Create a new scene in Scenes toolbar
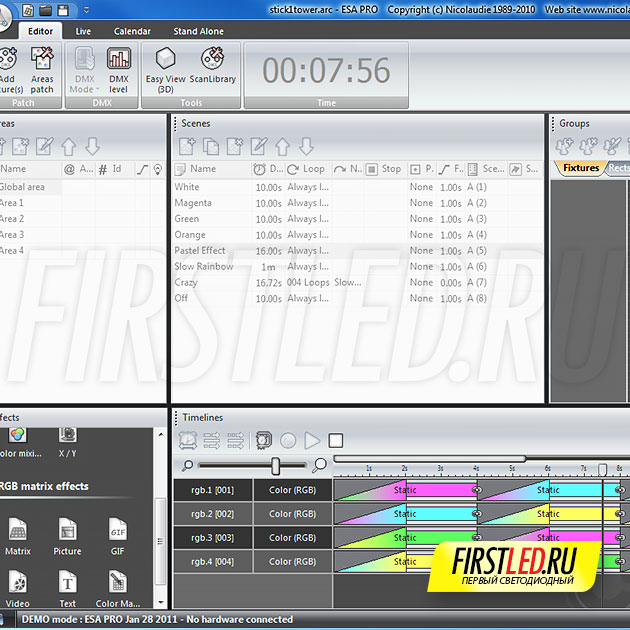 187,147
